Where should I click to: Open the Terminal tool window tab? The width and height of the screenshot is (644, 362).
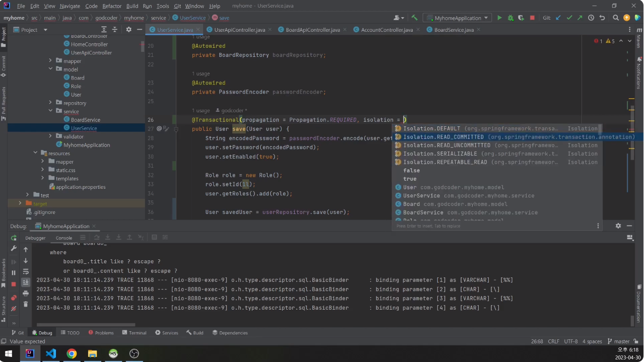point(134,333)
